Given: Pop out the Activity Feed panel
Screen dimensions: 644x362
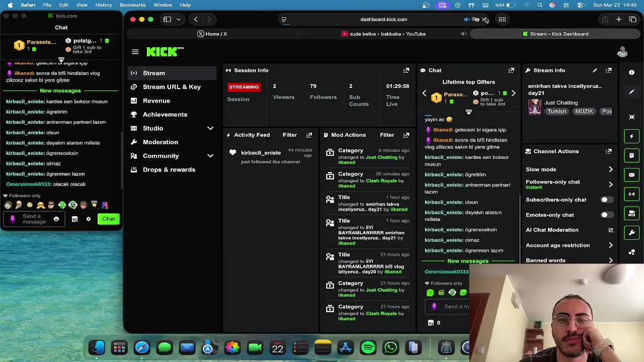Looking at the screenshot, I should [x=309, y=135].
